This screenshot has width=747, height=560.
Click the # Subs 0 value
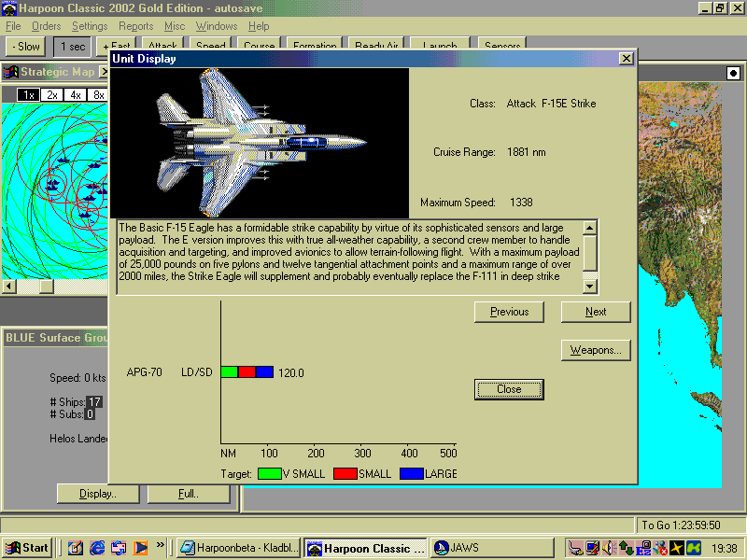(90, 414)
